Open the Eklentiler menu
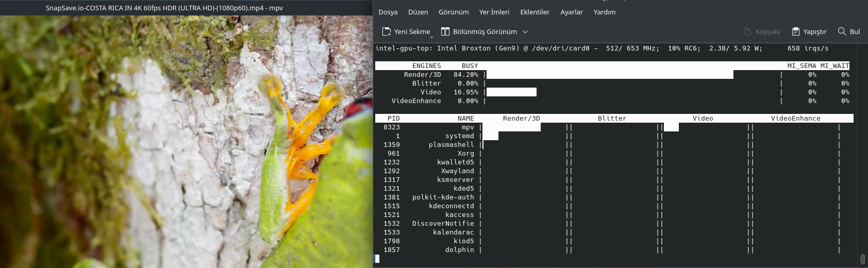 point(535,12)
